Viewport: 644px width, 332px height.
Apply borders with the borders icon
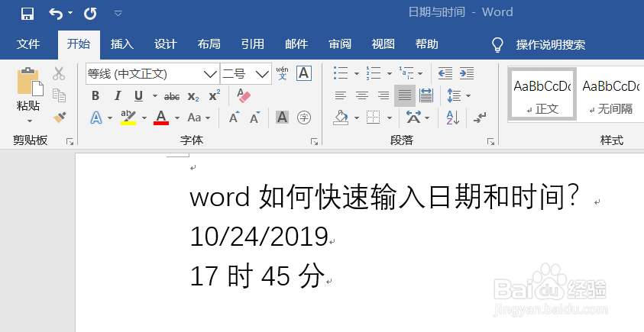[x=374, y=118]
